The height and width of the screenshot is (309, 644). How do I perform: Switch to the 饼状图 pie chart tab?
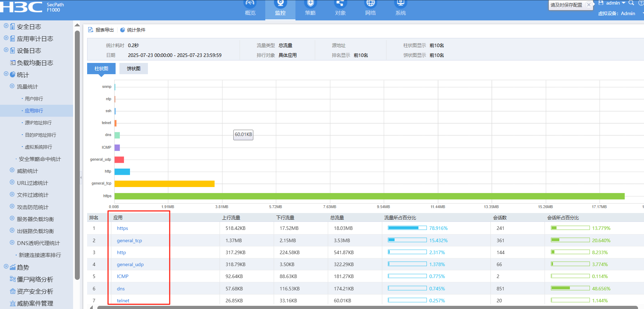tap(134, 69)
